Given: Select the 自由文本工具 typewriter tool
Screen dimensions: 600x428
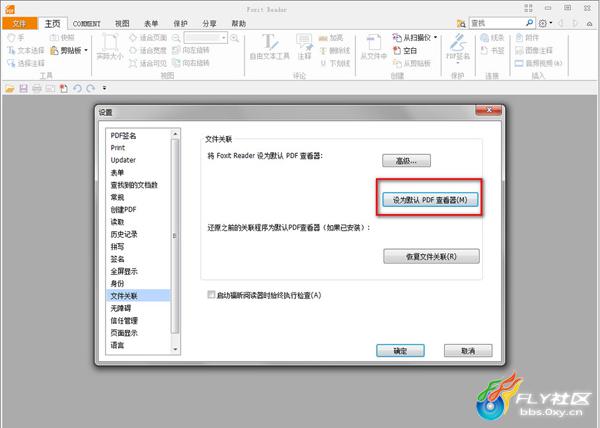Looking at the screenshot, I should (269, 47).
